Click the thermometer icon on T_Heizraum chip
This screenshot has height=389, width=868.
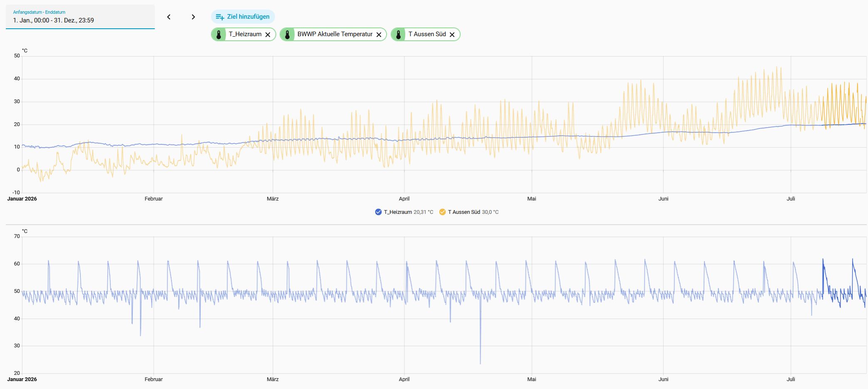(x=218, y=35)
